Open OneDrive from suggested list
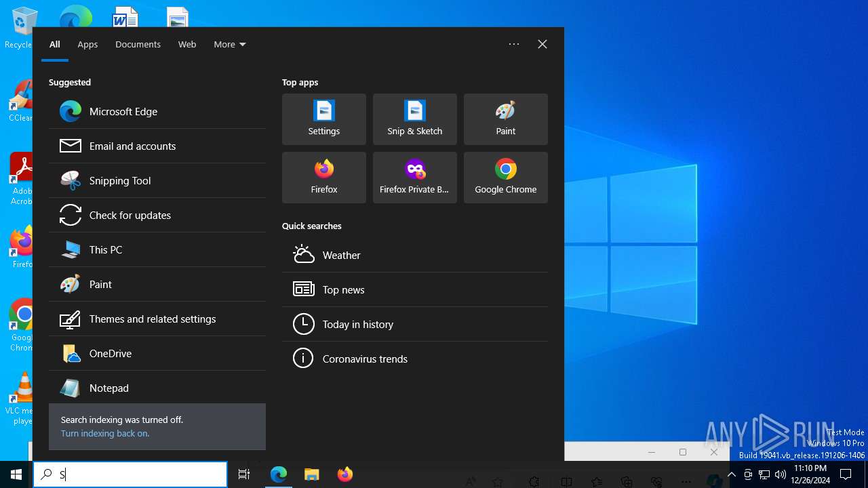Image resolution: width=868 pixels, height=488 pixels. coord(157,354)
